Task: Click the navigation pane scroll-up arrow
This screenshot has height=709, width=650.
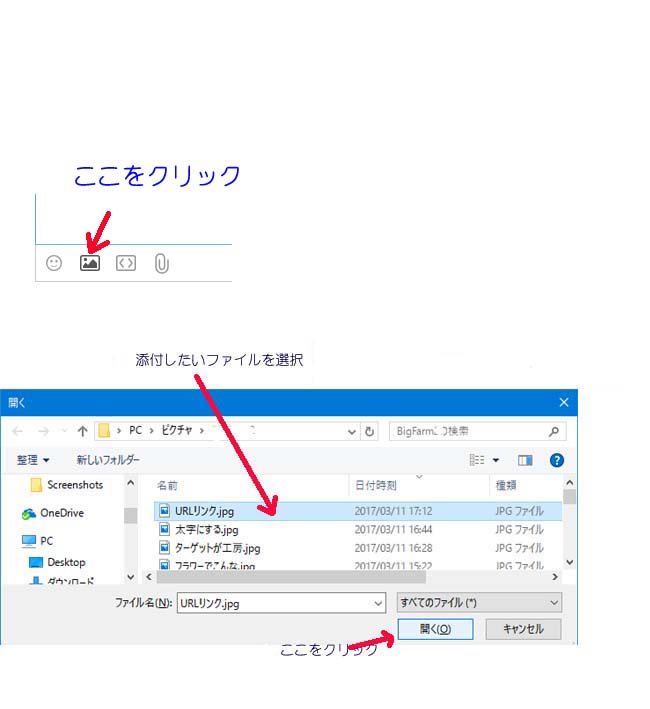Action: pos(131,483)
